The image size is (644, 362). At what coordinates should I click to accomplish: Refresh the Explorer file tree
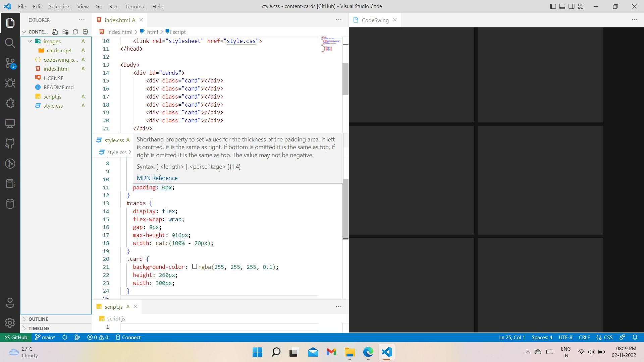coord(75,32)
